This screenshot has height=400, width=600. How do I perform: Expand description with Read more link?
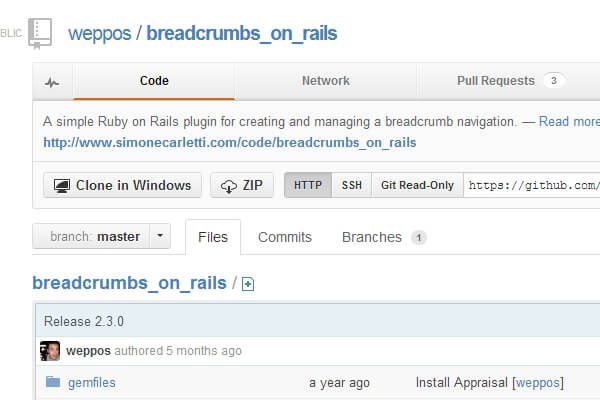pyautogui.click(x=568, y=121)
